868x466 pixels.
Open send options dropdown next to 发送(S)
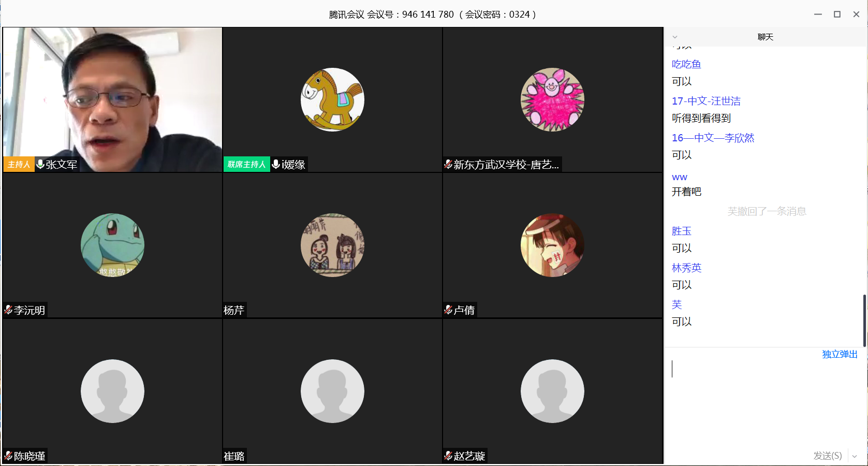pos(855,456)
